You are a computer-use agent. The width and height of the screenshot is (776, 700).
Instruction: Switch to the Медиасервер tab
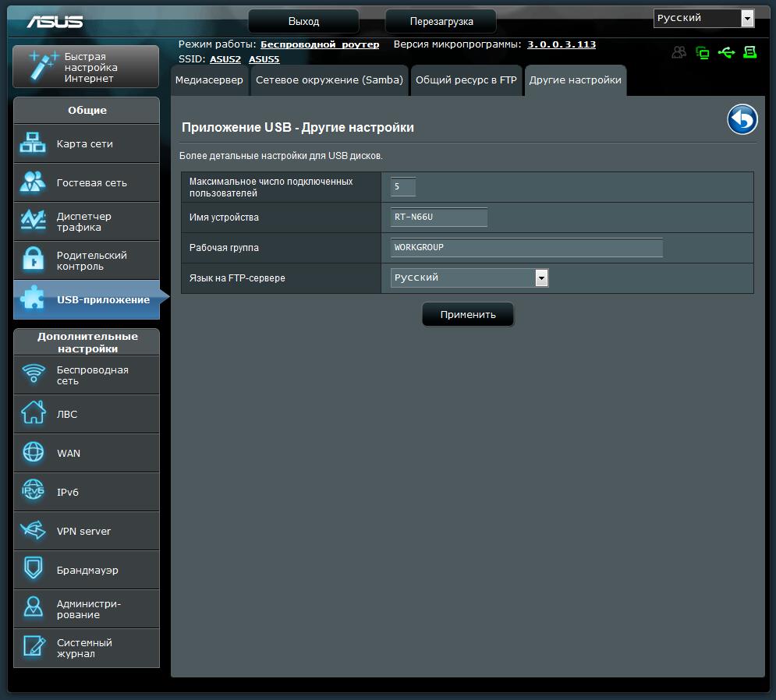point(209,80)
